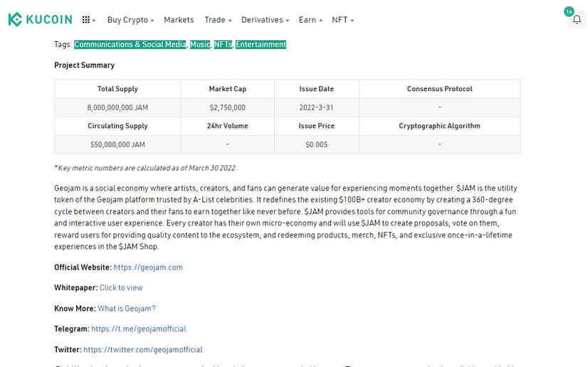
Task: Expand the NFT dropdown menu
Action: coord(342,20)
